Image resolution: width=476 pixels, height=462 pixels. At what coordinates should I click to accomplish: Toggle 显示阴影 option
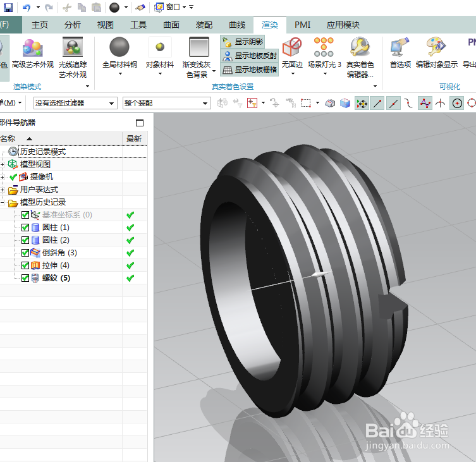(243, 42)
